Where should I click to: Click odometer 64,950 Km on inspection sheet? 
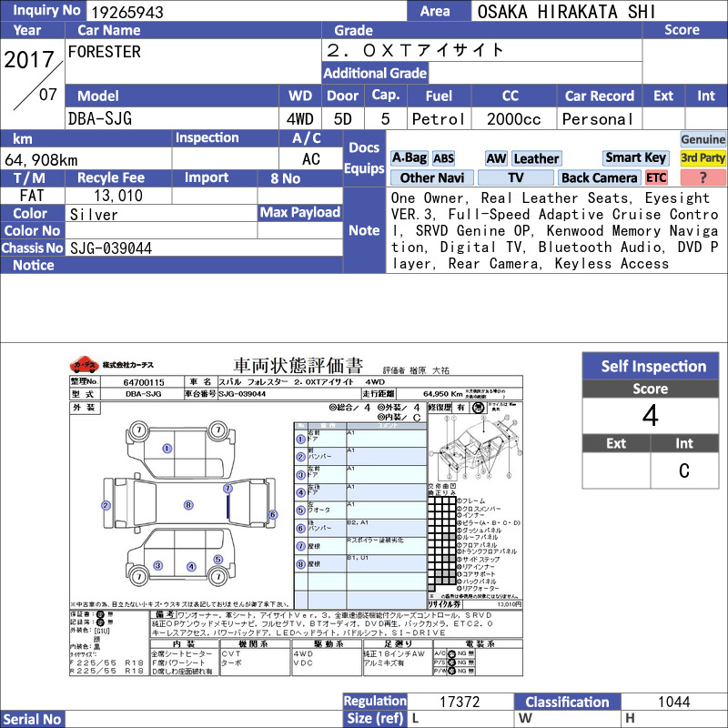[x=442, y=394]
